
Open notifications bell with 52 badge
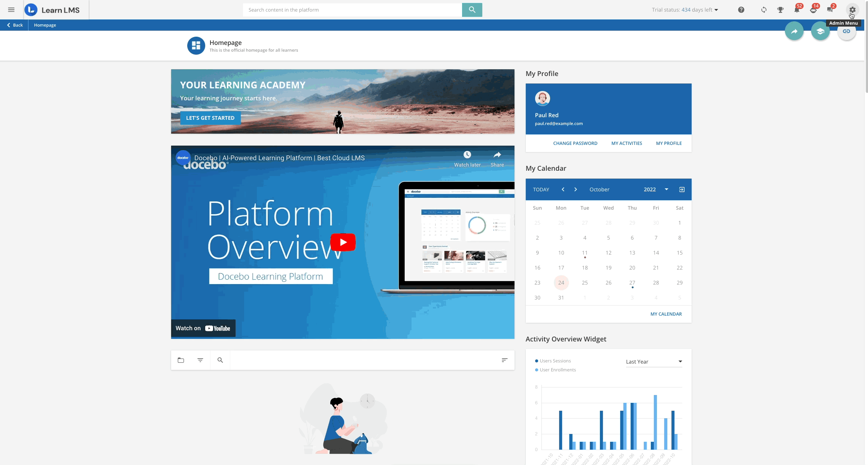[x=797, y=9]
